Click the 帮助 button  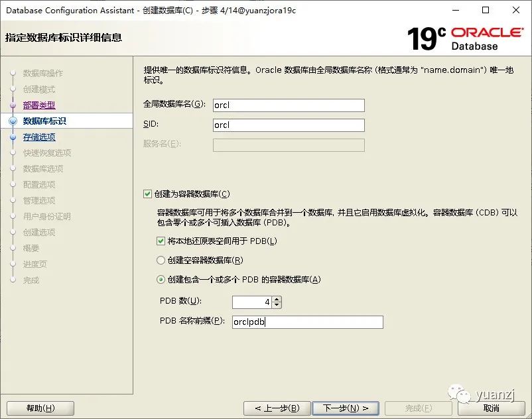40,408
